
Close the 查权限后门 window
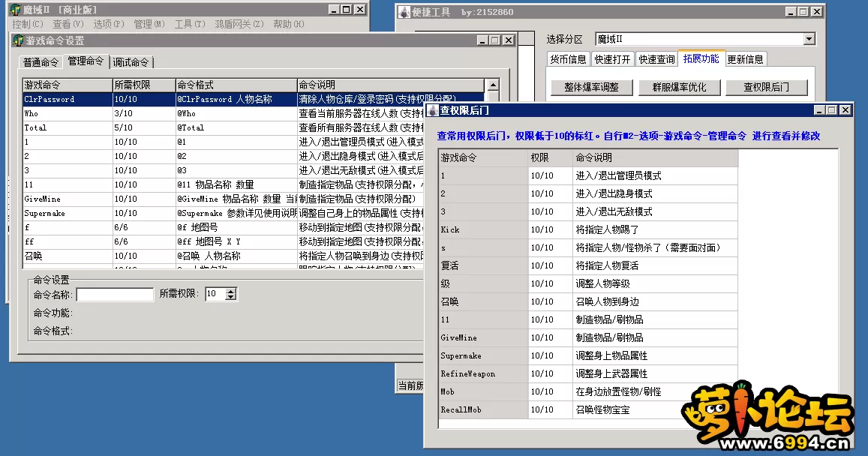(845, 110)
